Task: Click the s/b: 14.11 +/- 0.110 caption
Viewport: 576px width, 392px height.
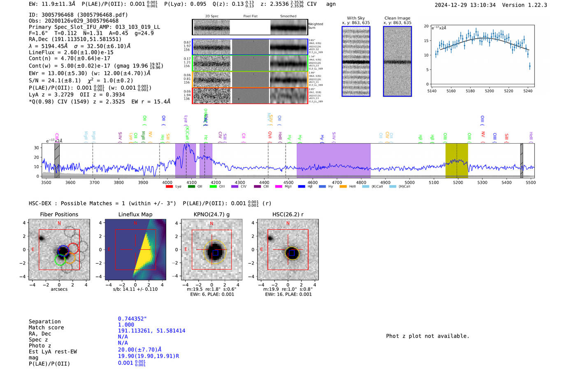Action: pyautogui.click(x=135, y=289)
